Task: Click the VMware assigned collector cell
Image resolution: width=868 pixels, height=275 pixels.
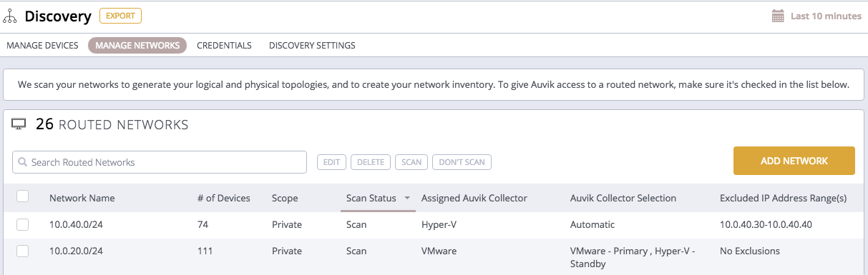Action: (439, 251)
